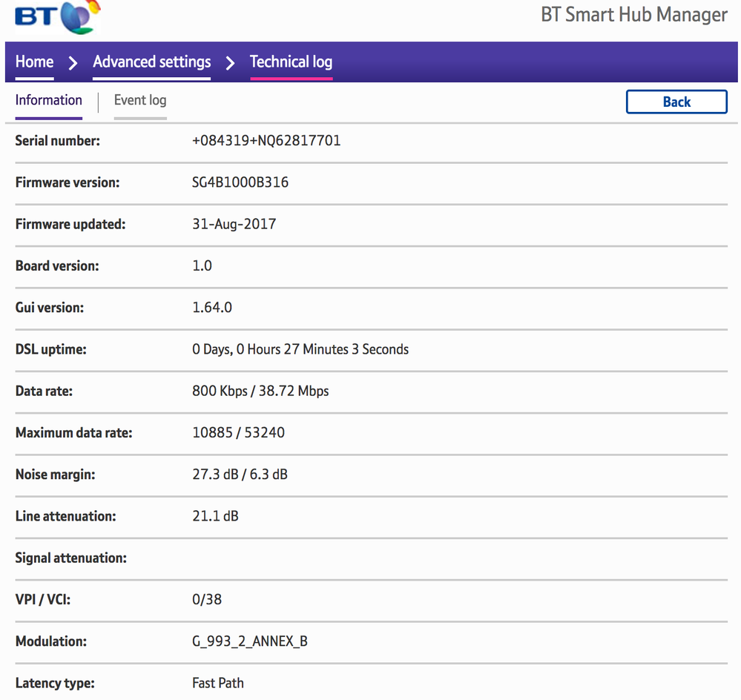Click firmware updated date 31-Aug-2017
This screenshot has height=700, width=741.
coord(234,224)
